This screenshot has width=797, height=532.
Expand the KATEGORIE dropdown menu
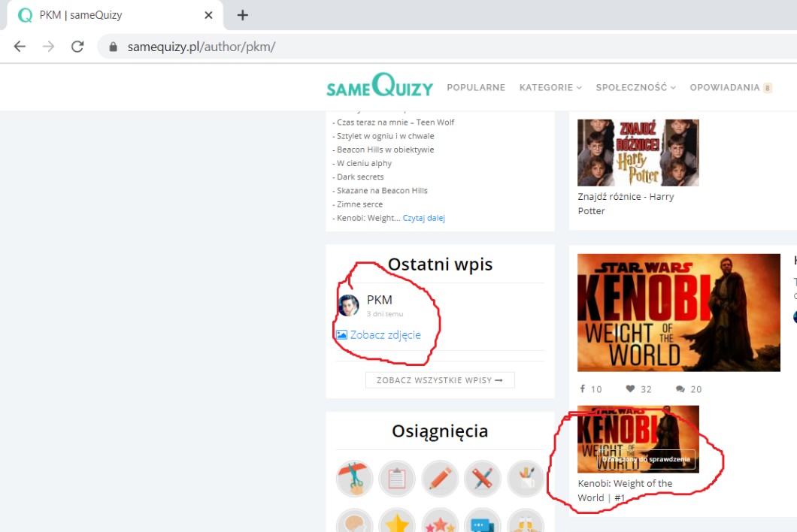click(550, 88)
